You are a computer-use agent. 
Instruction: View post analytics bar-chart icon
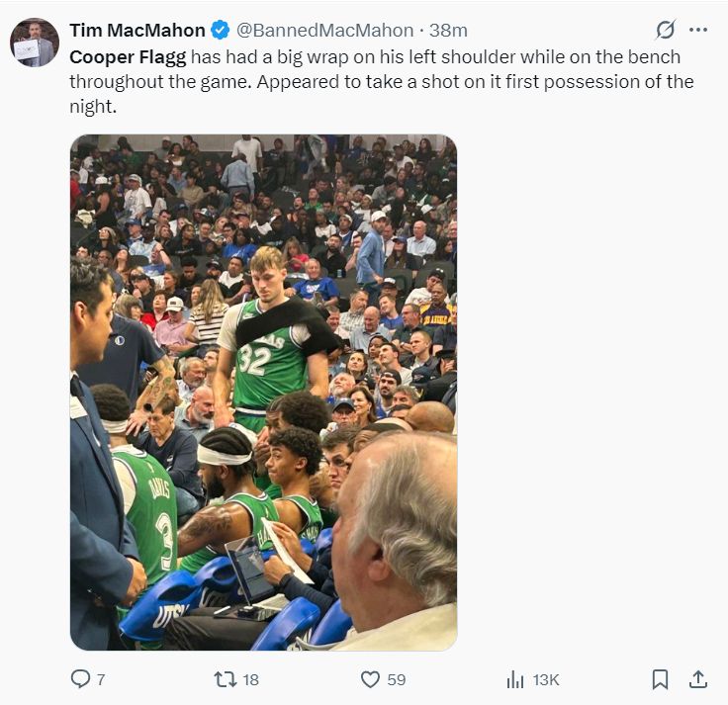(x=515, y=679)
